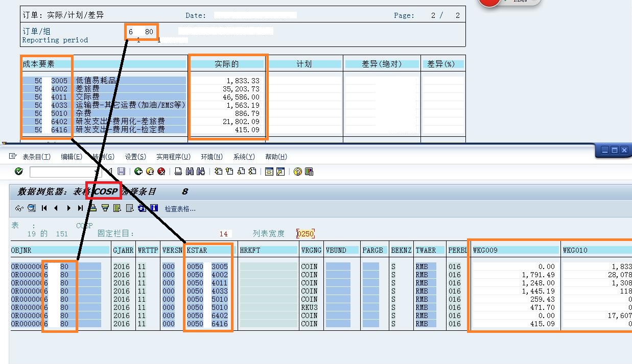Click the GJAHR column header

pos(123,250)
